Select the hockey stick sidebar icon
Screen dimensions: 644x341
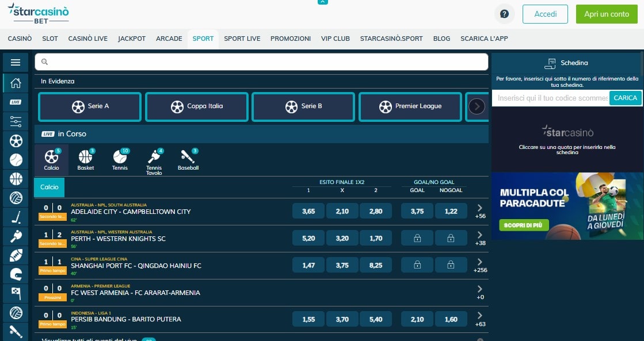point(16,217)
